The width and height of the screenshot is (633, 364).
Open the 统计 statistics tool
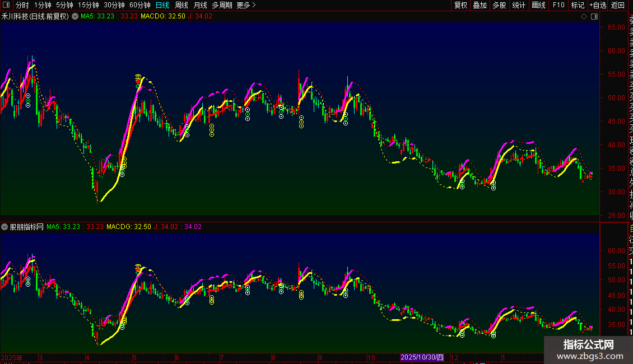point(519,5)
